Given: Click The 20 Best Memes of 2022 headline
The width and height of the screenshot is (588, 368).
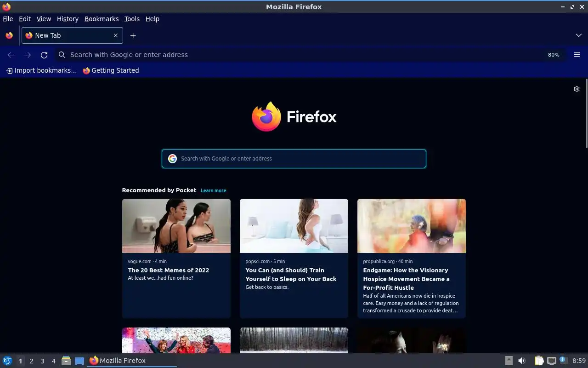Looking at the screenshot, I should tap(169, 270).
